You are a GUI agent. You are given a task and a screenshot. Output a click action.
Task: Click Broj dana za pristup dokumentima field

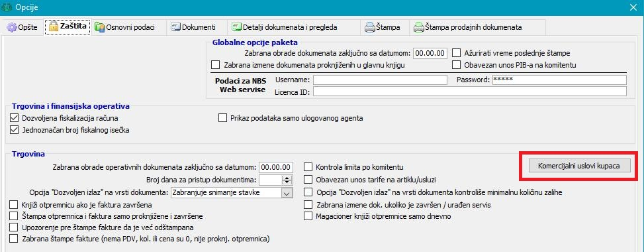pyautogui.click(x=271, y=180)
